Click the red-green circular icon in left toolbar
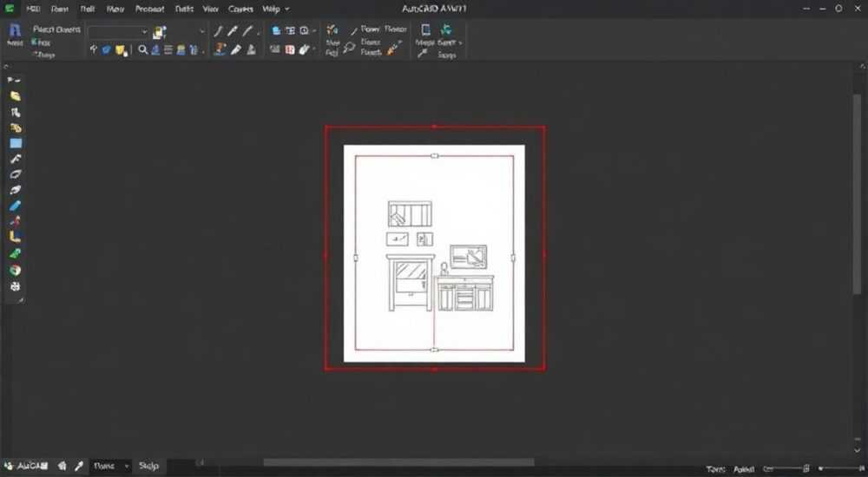 coord(15,270)
